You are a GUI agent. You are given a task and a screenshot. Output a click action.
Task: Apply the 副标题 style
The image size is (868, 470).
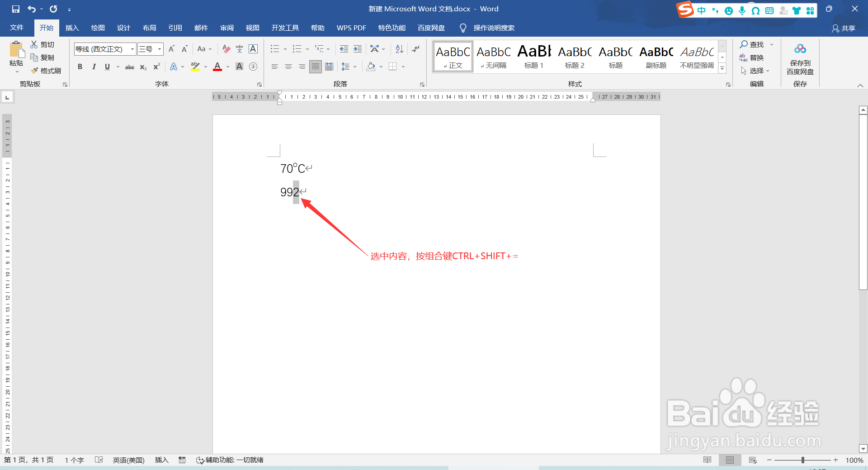tap(656, 57)
